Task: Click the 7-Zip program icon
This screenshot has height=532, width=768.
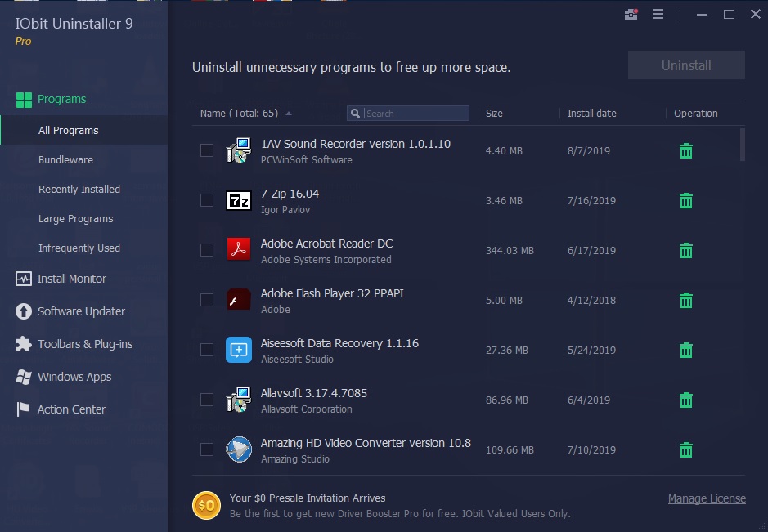Action: [x=239, y=201]
